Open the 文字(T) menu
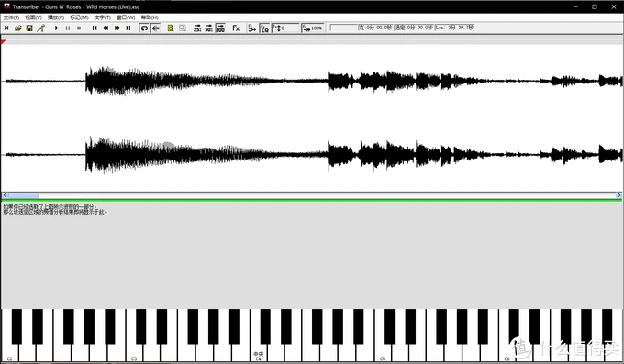Screen dimensions: 624x364 [x=103, y=17]
